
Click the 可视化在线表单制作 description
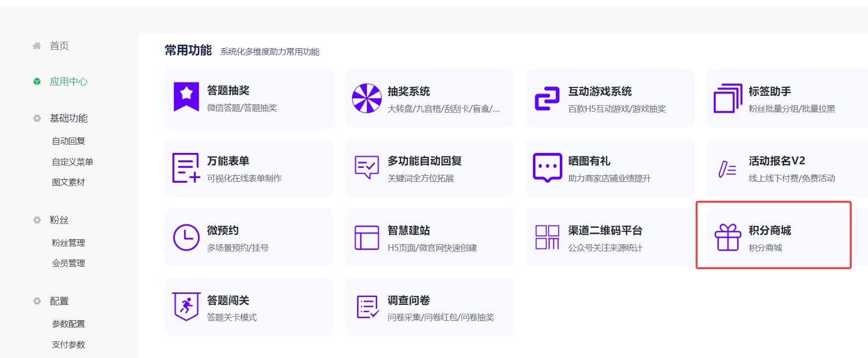click(244, 178)
